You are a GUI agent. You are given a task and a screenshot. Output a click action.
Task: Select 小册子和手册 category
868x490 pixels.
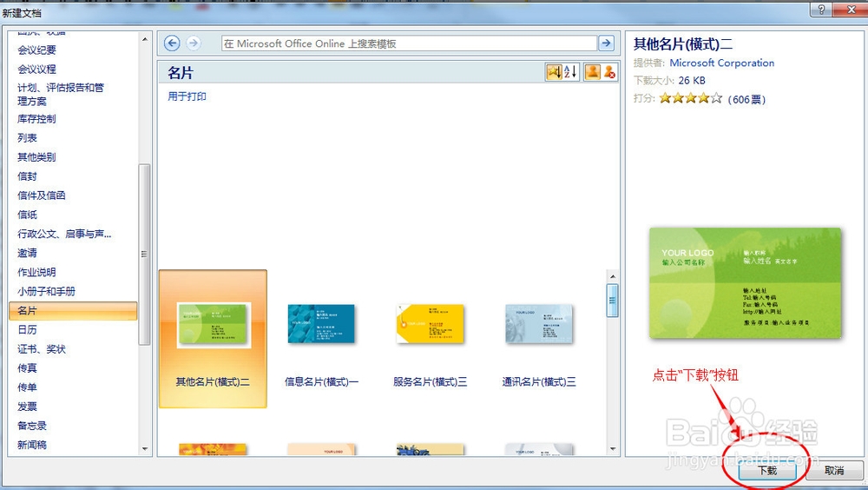click(x=47, y=292)
